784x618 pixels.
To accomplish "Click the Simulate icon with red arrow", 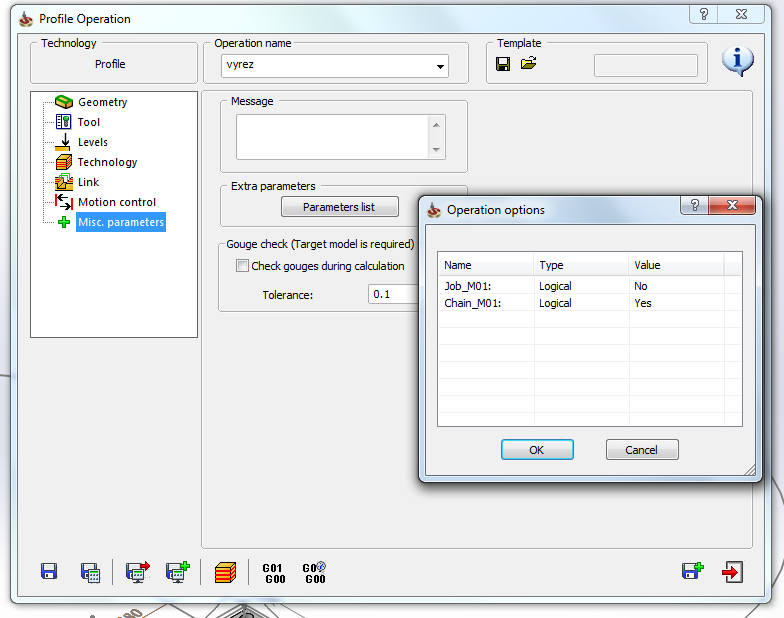I will [138, 572].
